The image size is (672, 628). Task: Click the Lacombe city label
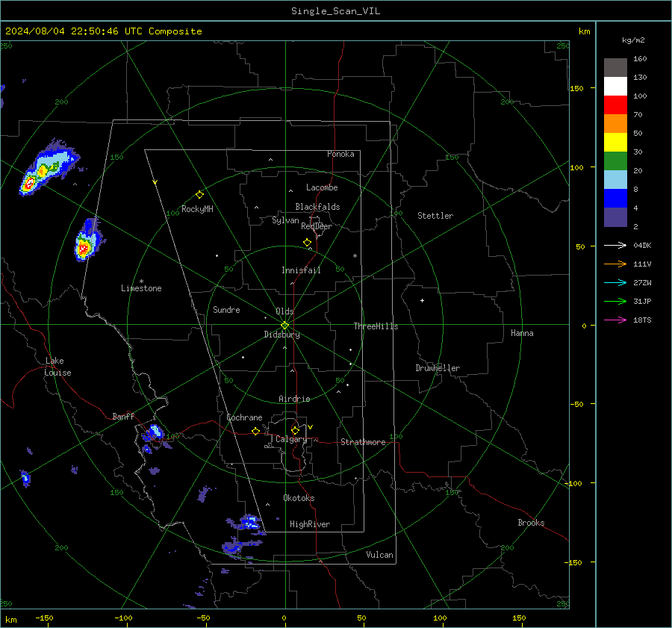coord(322,187)
